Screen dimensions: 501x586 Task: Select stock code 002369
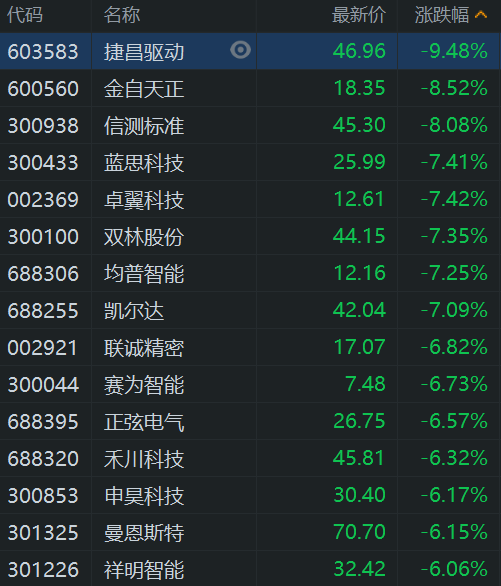point(43,200)
